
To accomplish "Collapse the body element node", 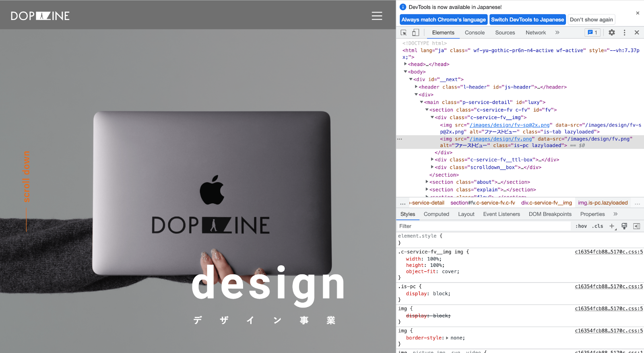I will coord(405,72).
